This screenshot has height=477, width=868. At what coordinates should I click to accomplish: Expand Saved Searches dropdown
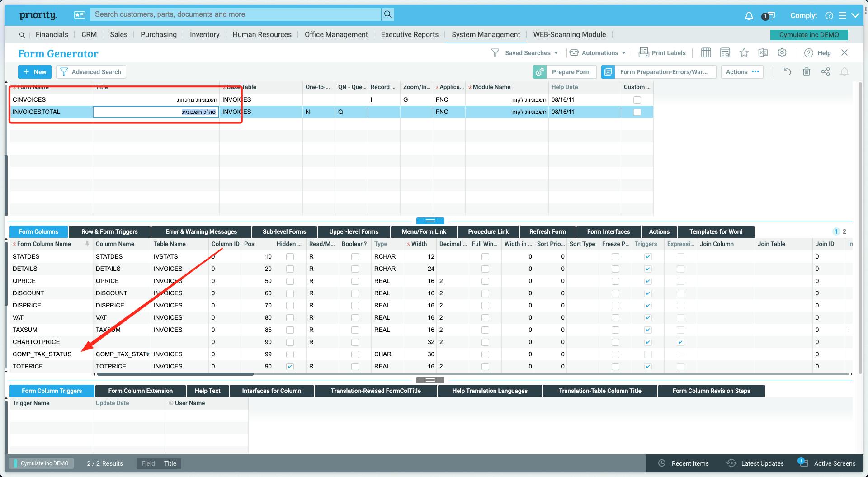(x=556, y=53)
